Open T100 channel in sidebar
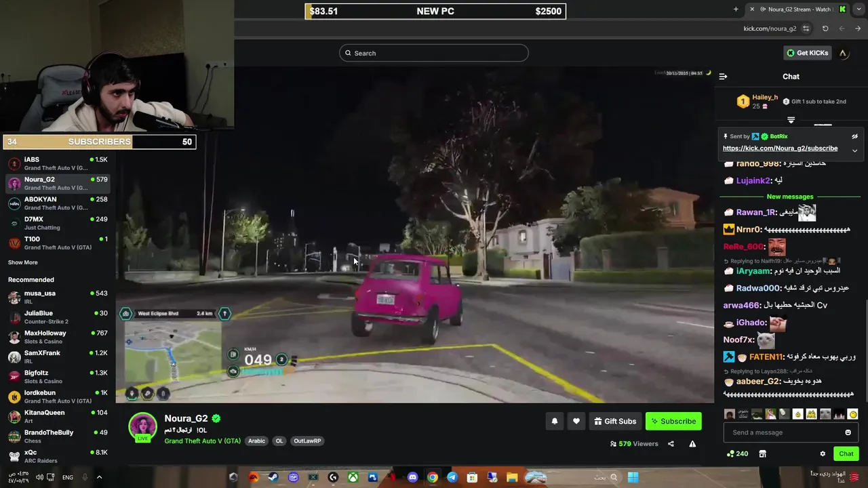This screenshot has height=488, width=868. tap(58, 243)
